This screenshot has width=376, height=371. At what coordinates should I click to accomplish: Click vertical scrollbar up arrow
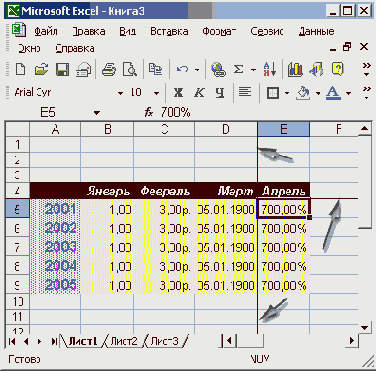tap(365, 128)
